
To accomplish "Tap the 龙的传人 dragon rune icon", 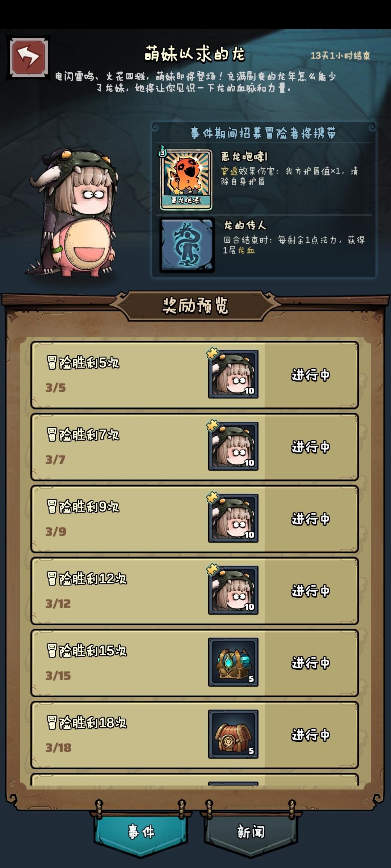I will (x=187, y=245).
